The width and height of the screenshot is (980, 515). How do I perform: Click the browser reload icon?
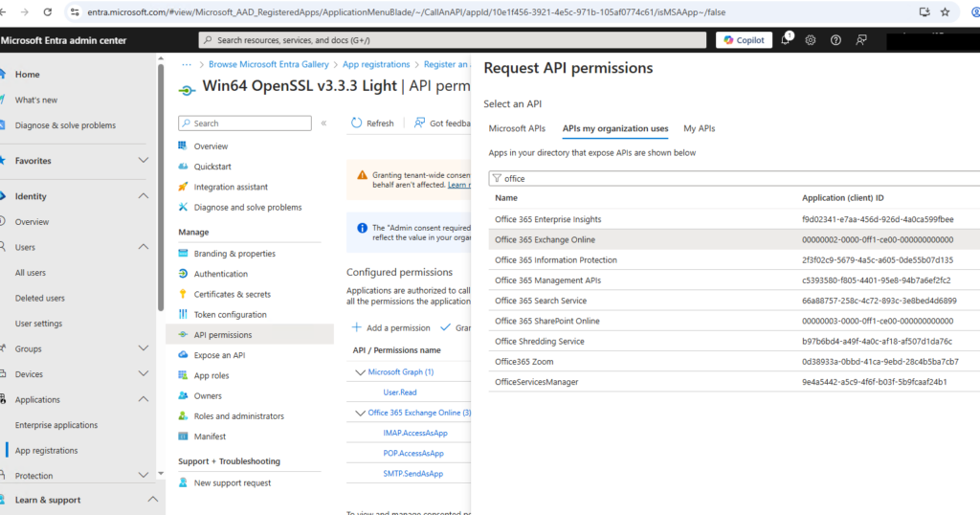[x=48, y=11]
